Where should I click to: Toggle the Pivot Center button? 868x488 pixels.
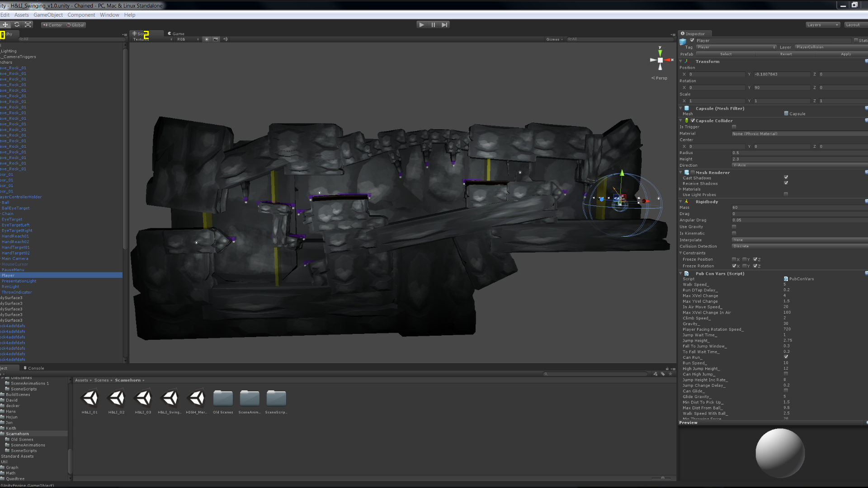(53, 25)
